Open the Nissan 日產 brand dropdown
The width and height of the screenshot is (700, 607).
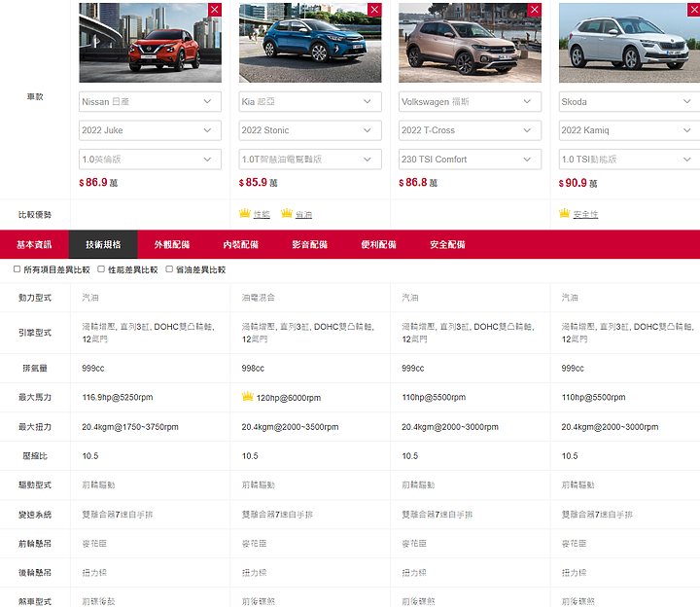click(x=150, y=102)
